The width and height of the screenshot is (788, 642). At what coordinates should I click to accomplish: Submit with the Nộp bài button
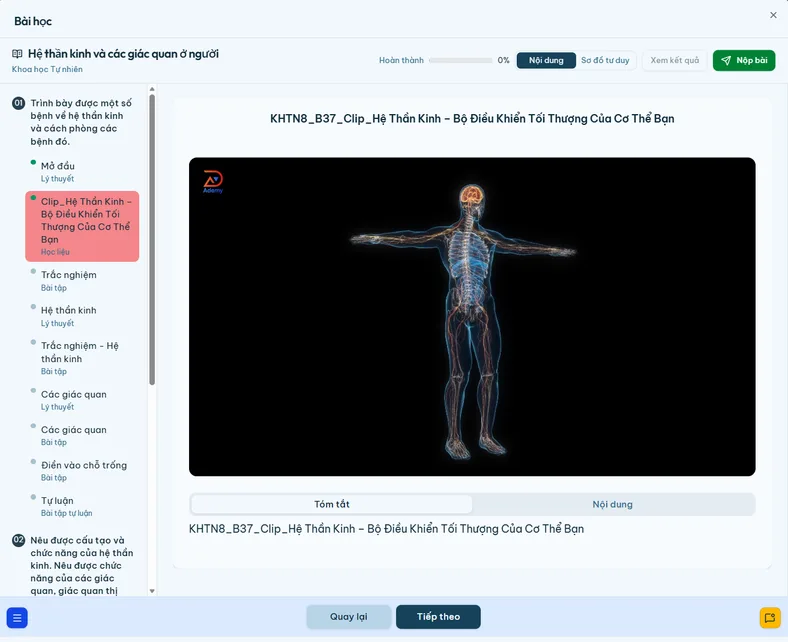(x=744, y=60)
